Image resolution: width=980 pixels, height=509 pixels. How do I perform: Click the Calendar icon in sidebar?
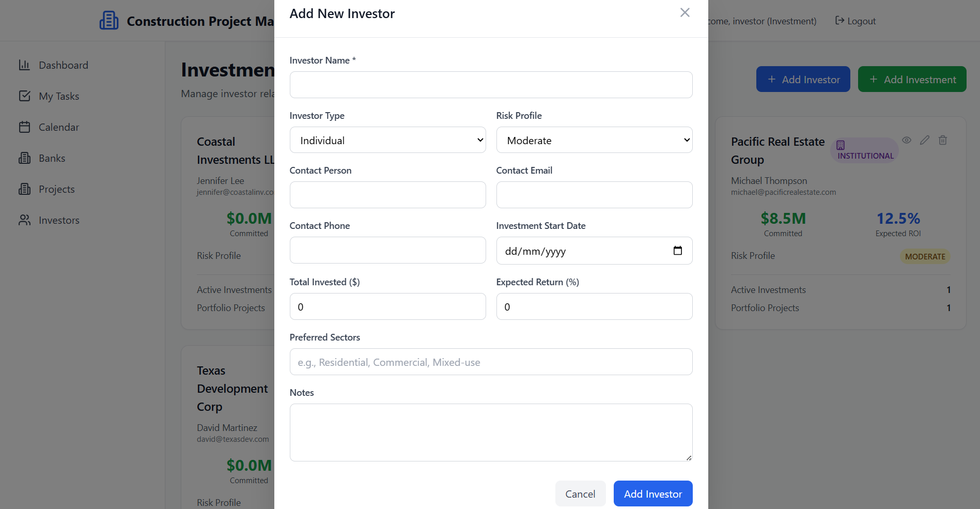point(24,127)
